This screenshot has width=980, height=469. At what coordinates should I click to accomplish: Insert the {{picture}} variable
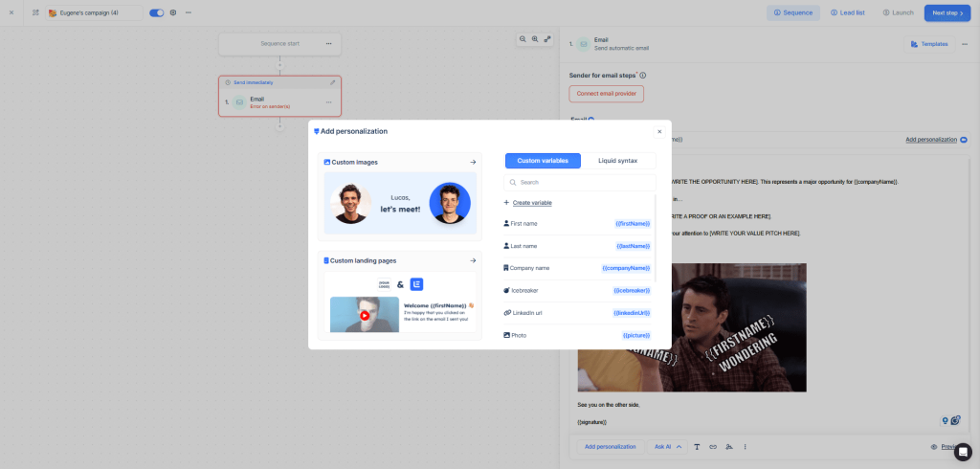click(x=636, y=335)
